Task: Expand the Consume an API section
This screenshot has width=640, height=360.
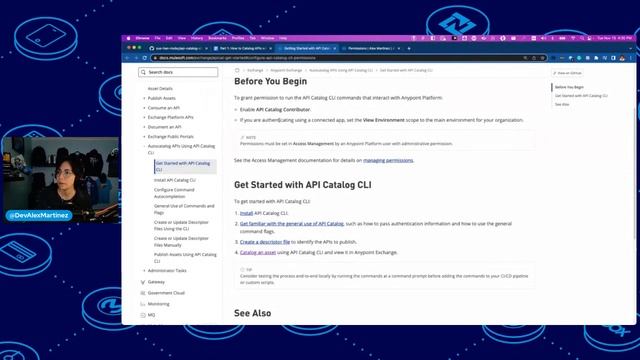Action: (x=144, y=108)
